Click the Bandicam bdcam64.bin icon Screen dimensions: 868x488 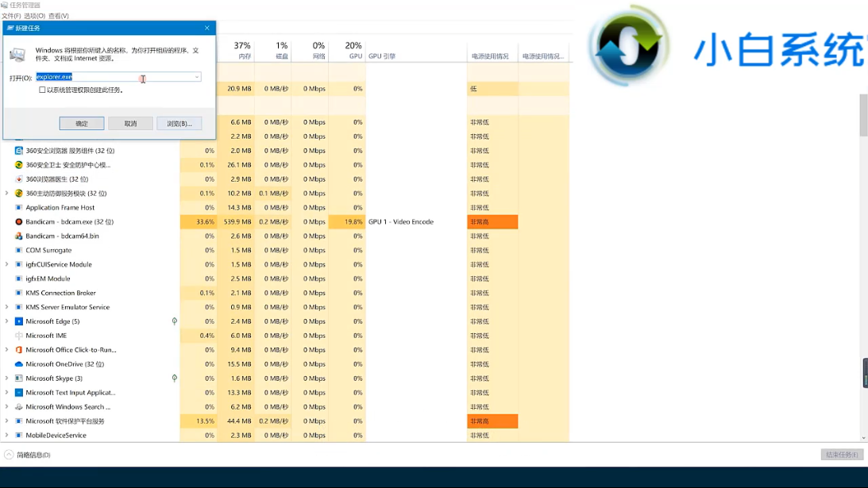click(x=19, y=236)
